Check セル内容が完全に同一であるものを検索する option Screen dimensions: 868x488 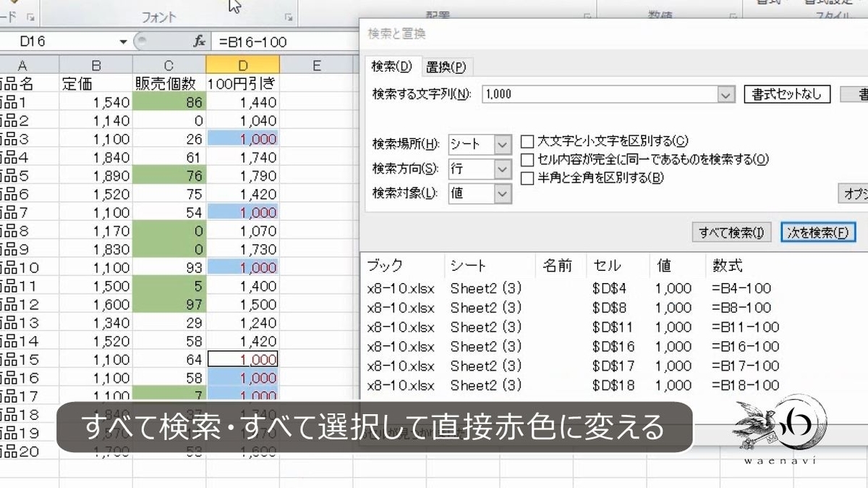point(527,160)
